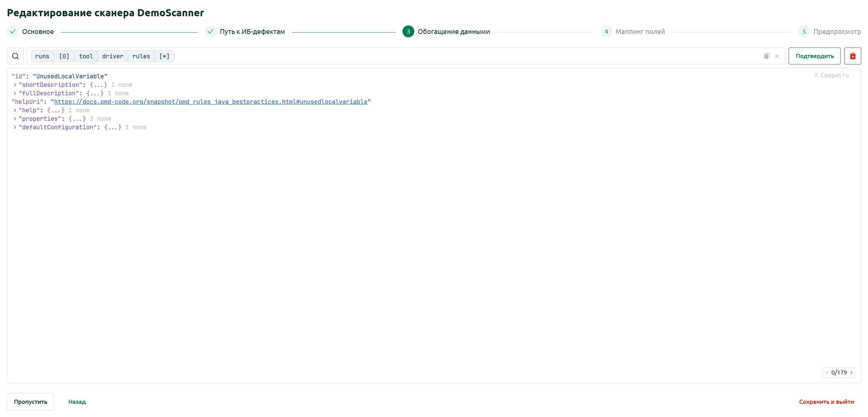Click the "fullDescription" key
Image resolution: width=868 pixels, height=417 pixels.
[x=49, y=93]
